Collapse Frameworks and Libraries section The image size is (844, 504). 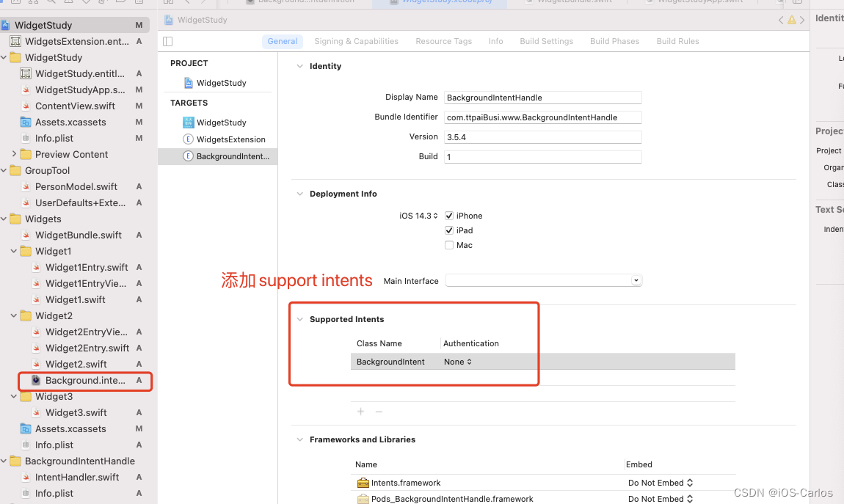coord(300,439)
